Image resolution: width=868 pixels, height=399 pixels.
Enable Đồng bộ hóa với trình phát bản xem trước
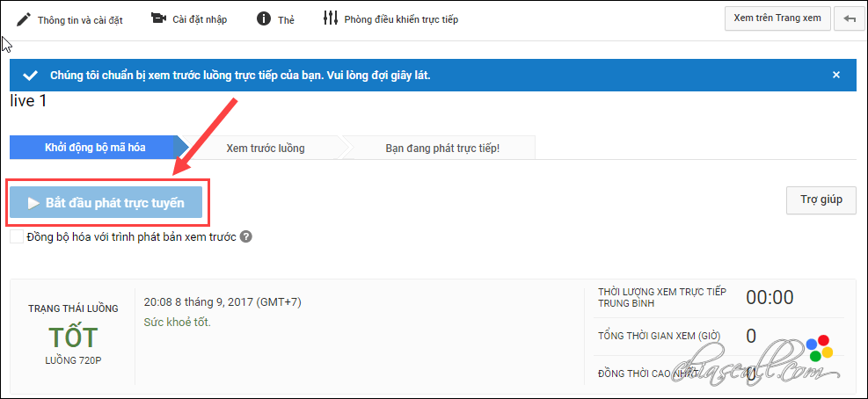click(x=17, y=237)
